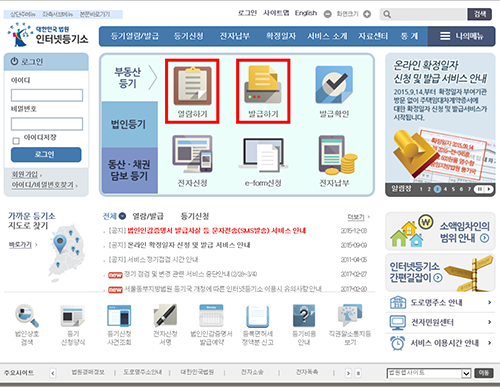Open 소액임차인의 범위 안내 arrow
This screenshot has height=387, width=500.
click(x=484, y=238)
